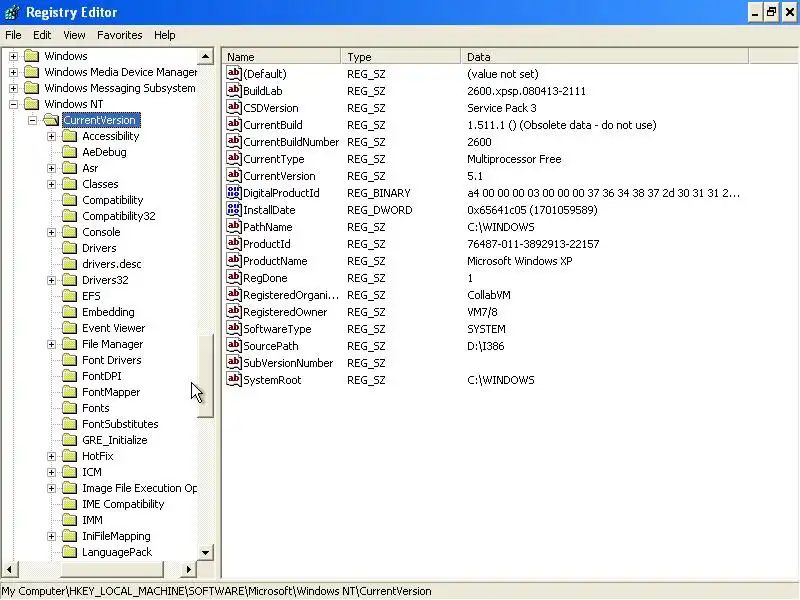This screenshot has height=600, width=800.
Task: Select the SoftwareType value name
Action: tap(277, 329)
